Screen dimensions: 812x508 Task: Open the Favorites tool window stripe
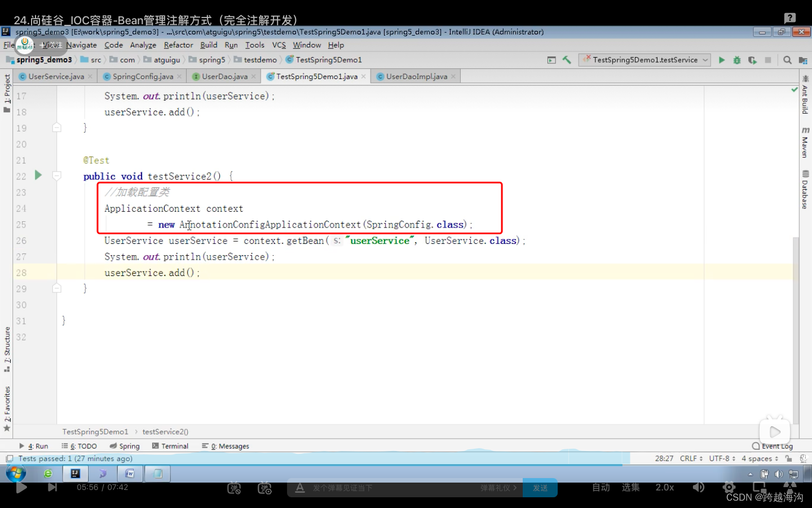[x=7, y=409]
